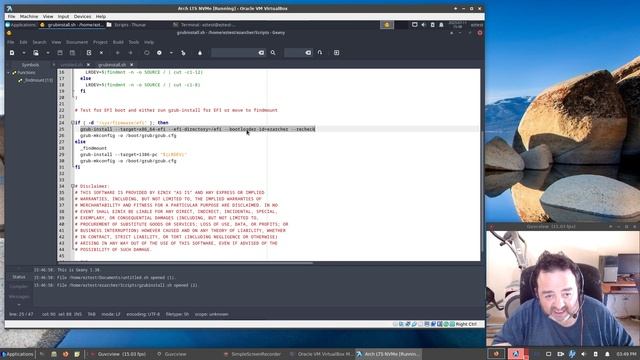Click the guest panel volume icon
This screenshot has width=640, height=360.
pyautogui.click(x=423, y=25)
